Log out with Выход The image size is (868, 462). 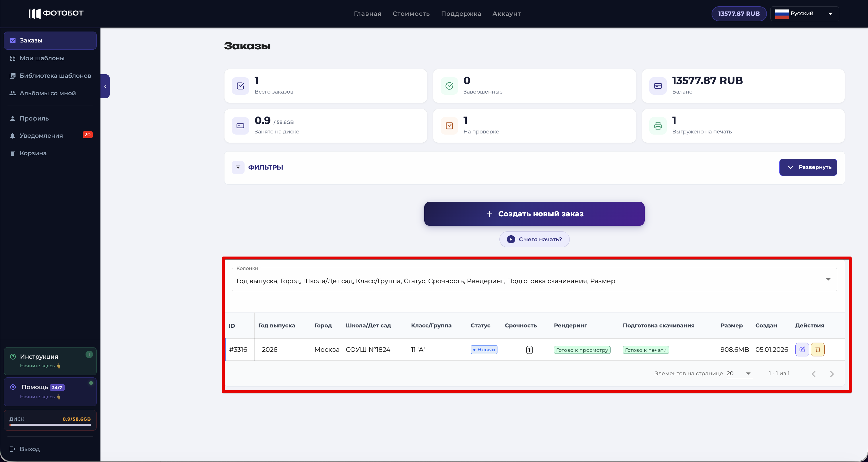(50, 449)
